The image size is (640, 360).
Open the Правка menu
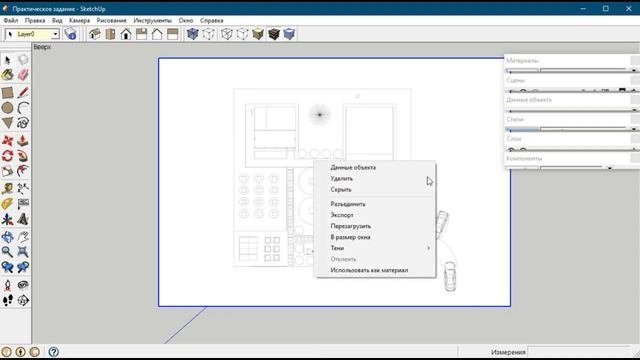[x=35, y=20]
